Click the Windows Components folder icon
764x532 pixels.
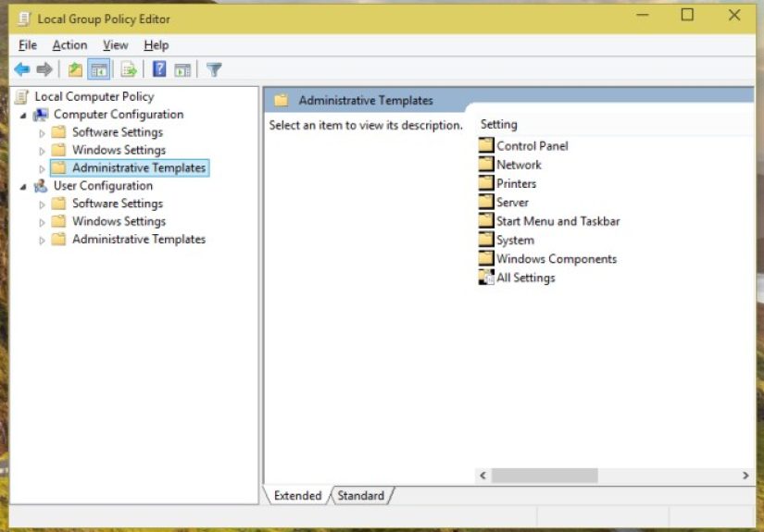click(x=486, y=258)
